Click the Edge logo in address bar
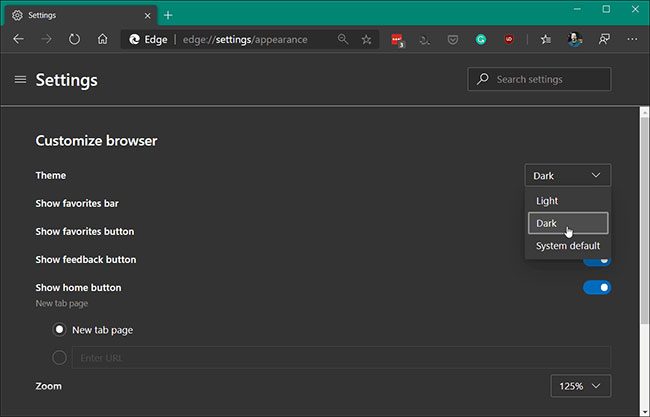Image resolution: width=650 pixels, height=417 pixels. click(x=134, y=39)
